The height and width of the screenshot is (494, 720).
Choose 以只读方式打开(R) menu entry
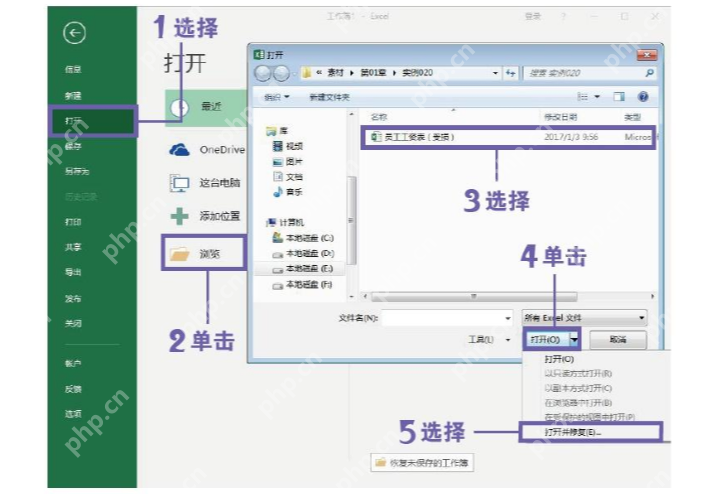coord(578,374)
